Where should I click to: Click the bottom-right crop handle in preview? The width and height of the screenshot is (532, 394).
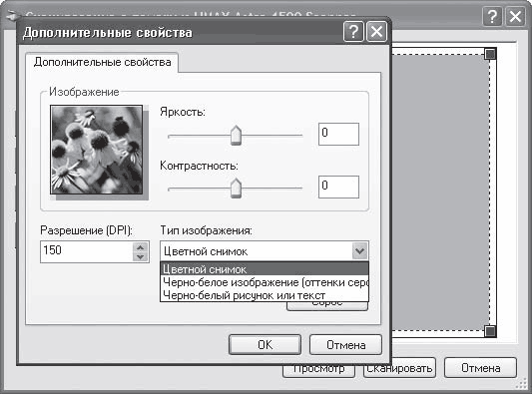point(490,331)
